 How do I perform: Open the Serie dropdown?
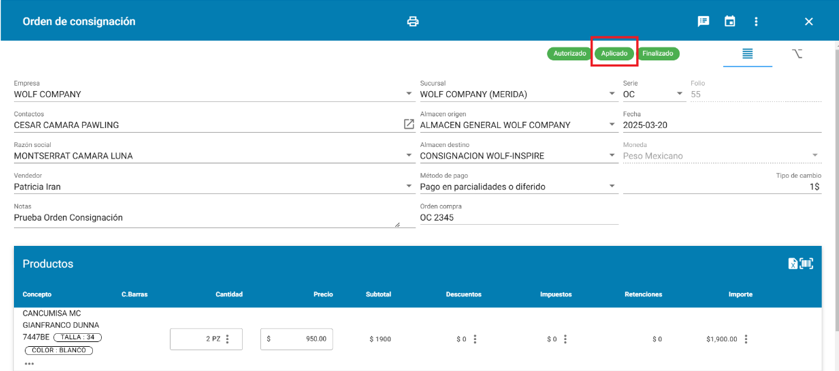tap(680, 94)
